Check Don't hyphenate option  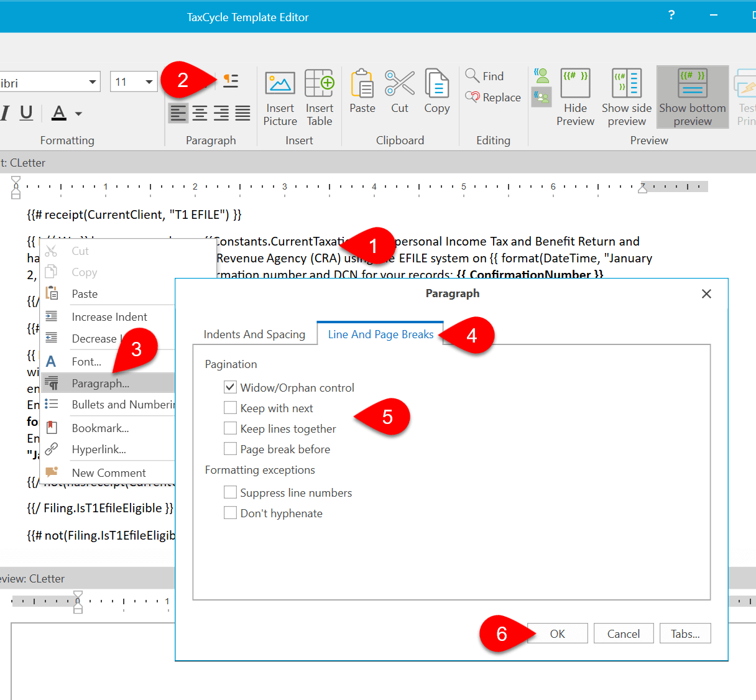tap(230, 513)
